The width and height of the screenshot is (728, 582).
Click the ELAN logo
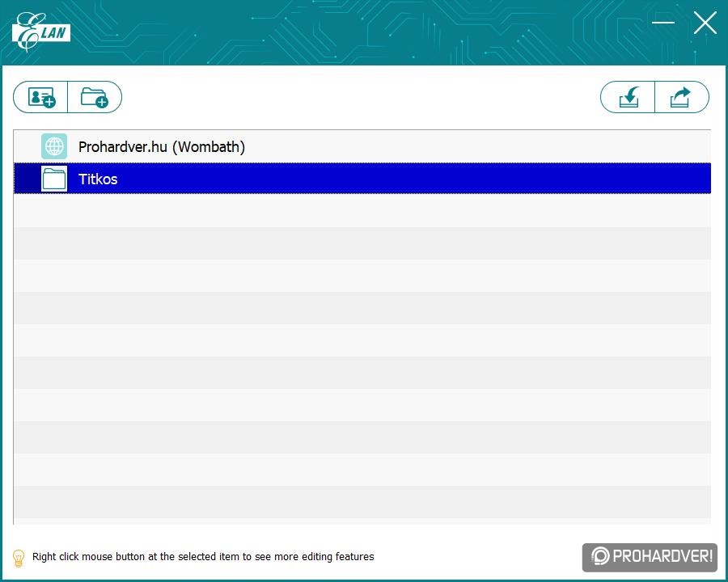click(x=41, y=32)
